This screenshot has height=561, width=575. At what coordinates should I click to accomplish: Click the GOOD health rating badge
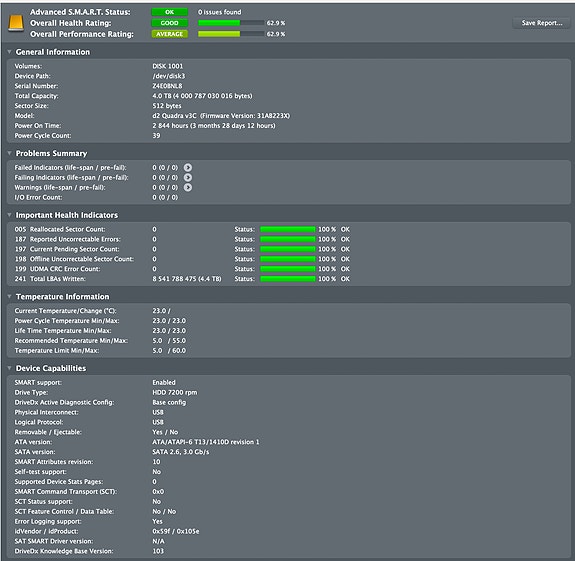[169, 23]
